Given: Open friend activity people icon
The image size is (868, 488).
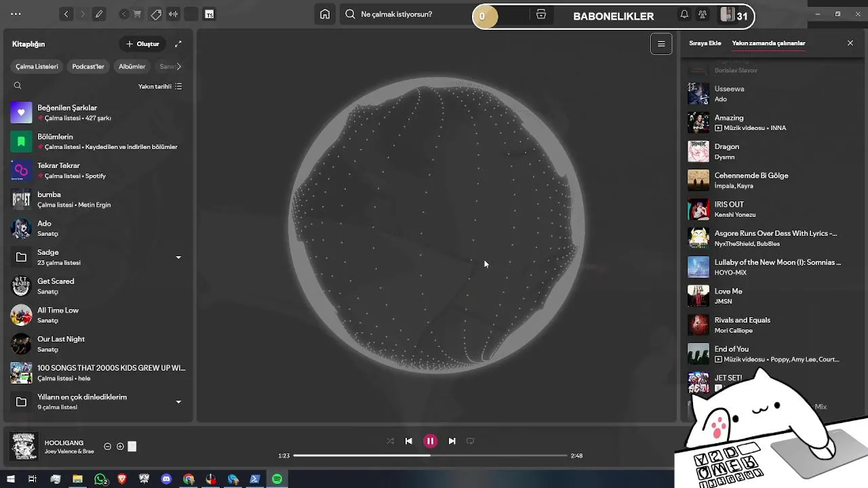Looking at the screenshot, I should click(703, 14).
